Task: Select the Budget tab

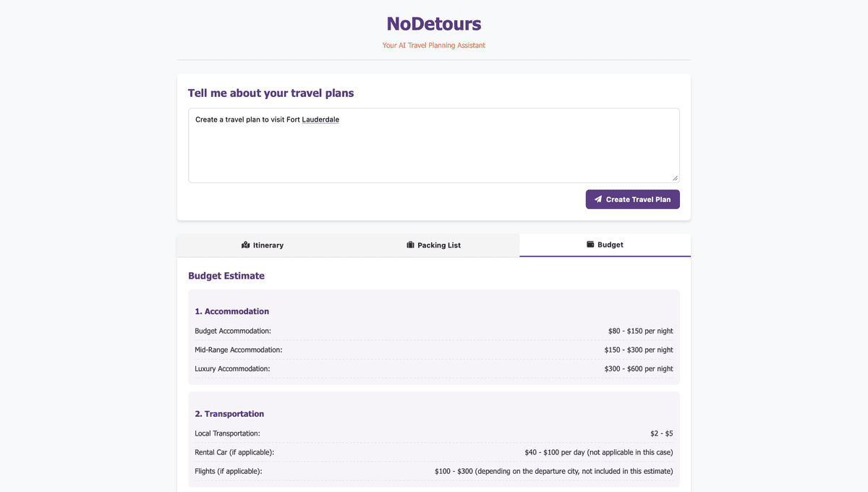Action: [x=605, y=244]
